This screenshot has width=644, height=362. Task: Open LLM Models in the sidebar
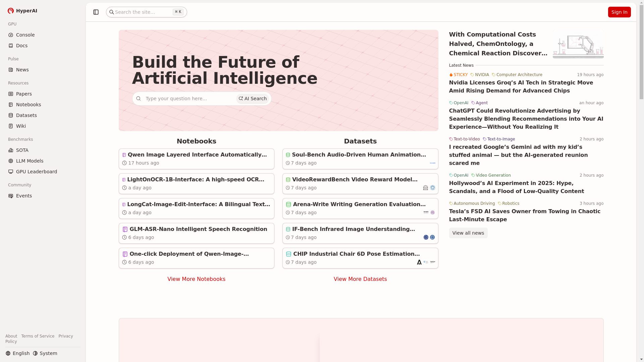pos(43,161)
